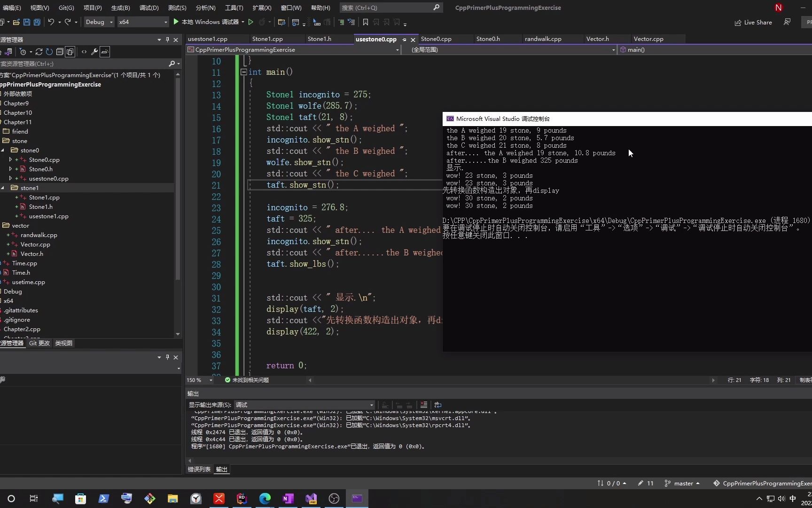This screenshot has height=508, width=812.
Task: Sync with active document in Solution Explorer
Action: point(39,52)
